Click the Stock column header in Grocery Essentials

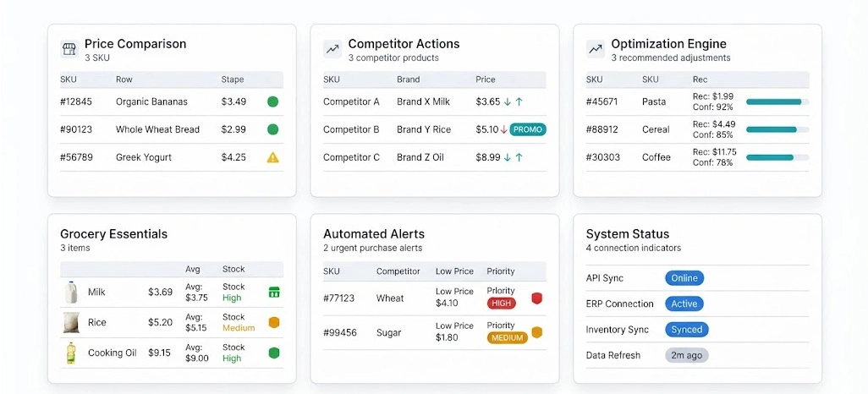click(x=233, y=270)
